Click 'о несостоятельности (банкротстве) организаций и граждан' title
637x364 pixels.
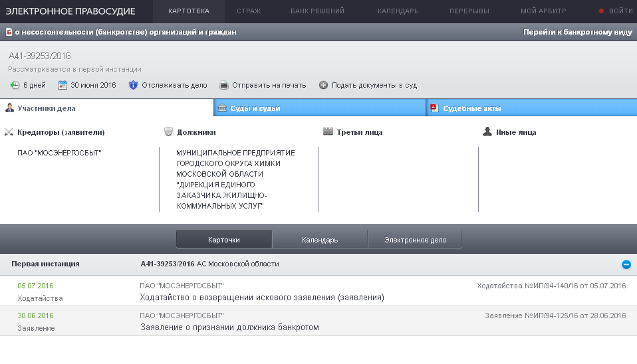coord(126,32)
